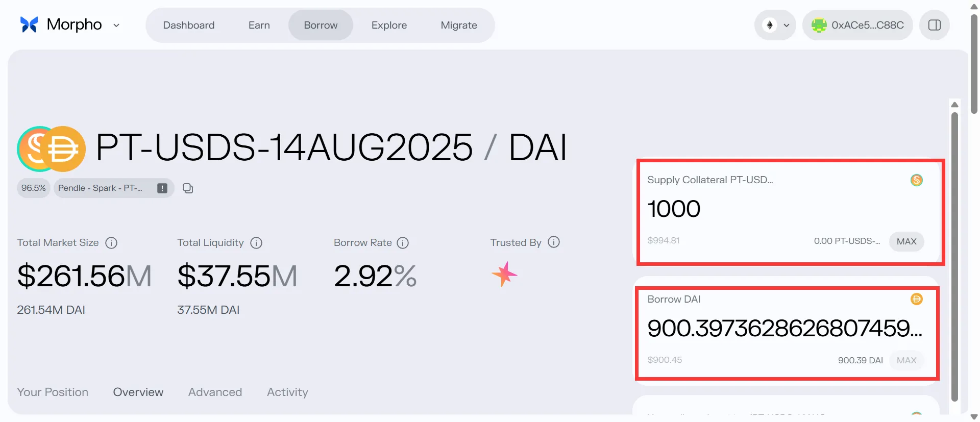Select the Borrow tab
The image size is (980, 422).
321,25
